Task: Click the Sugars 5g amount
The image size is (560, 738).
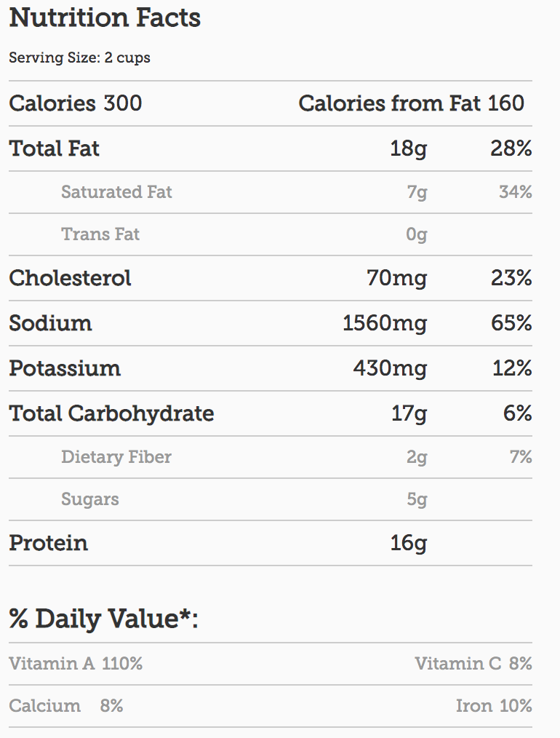Action: pyautogui.click(x=417, y=499)
